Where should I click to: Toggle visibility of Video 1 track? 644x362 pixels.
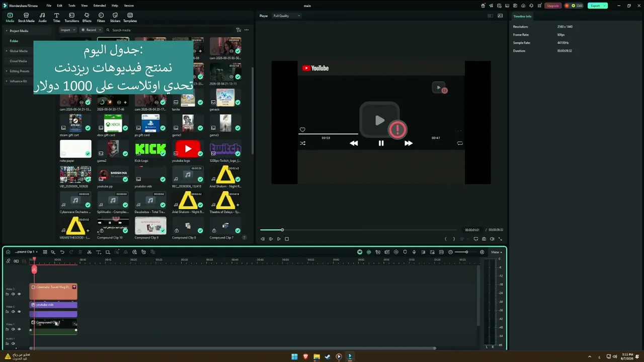tap(19, 329)
